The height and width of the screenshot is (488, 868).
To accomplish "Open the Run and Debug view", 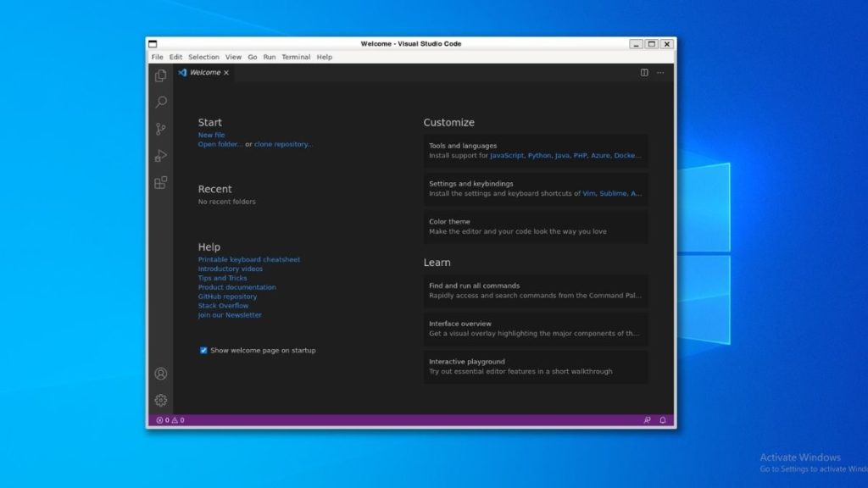I will tap(160, 156).
